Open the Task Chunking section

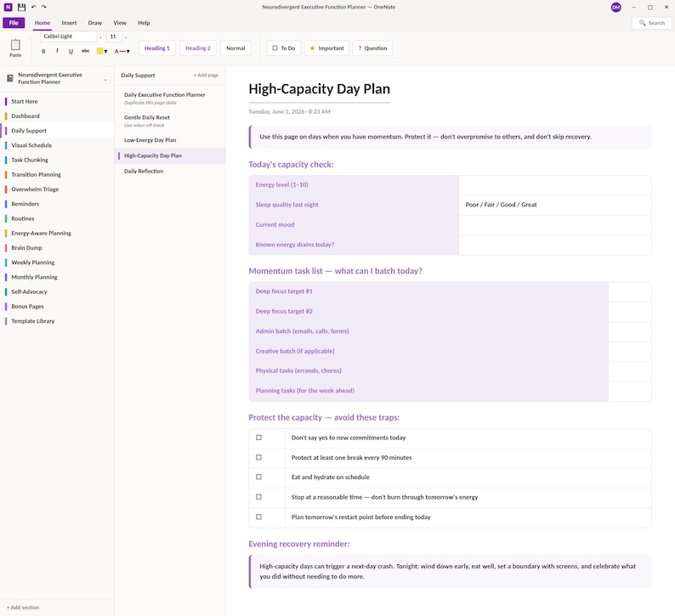click(x=57, y=160)
